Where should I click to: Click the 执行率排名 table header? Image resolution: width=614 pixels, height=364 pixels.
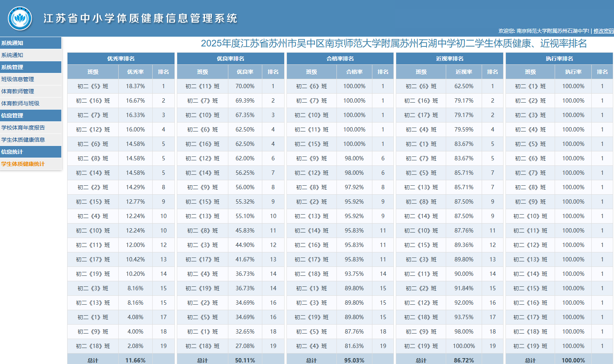click(x=559, y=59)
